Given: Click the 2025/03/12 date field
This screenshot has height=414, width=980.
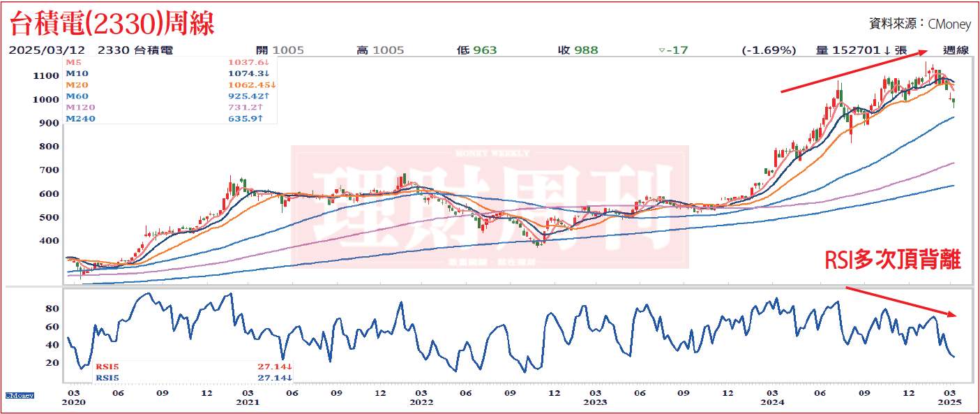Looking at the screenshot, I should [x=48, y=50].
